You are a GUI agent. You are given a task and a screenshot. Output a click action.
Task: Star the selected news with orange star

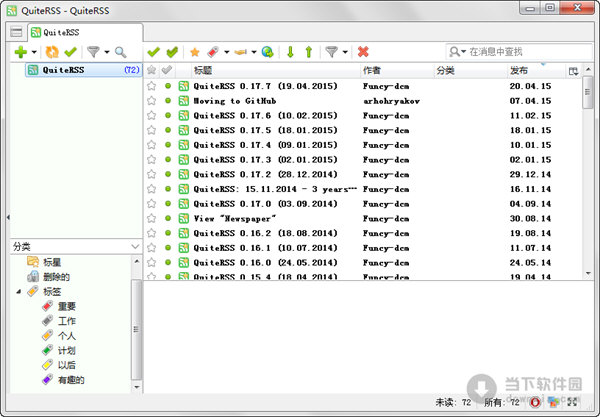(x=195, y=52)
